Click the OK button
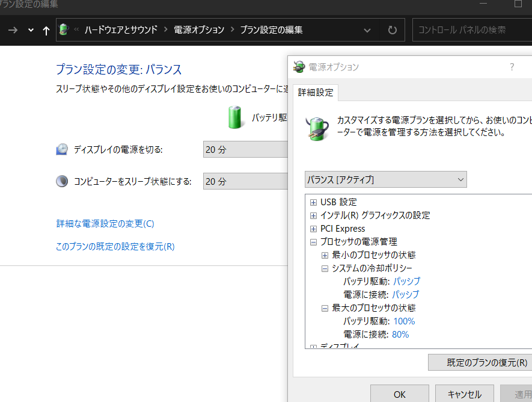Viewport: 532px width, 402px height. point(400,394)
